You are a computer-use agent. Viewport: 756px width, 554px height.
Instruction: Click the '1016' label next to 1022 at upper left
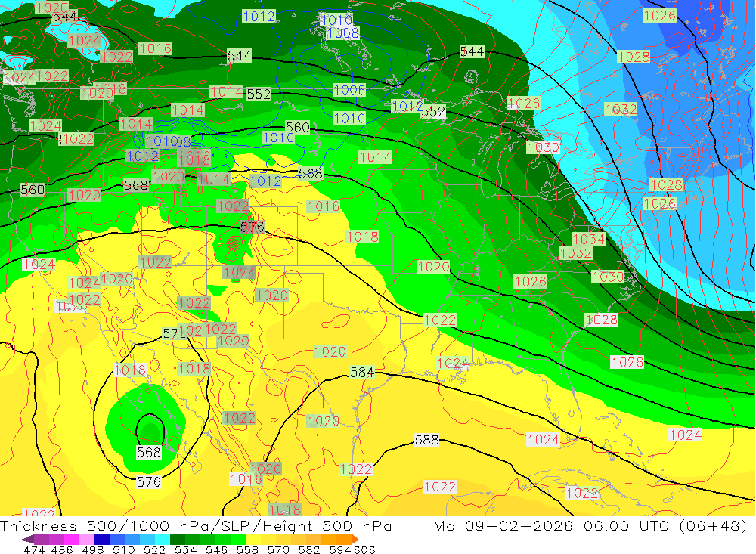point(155,48)
